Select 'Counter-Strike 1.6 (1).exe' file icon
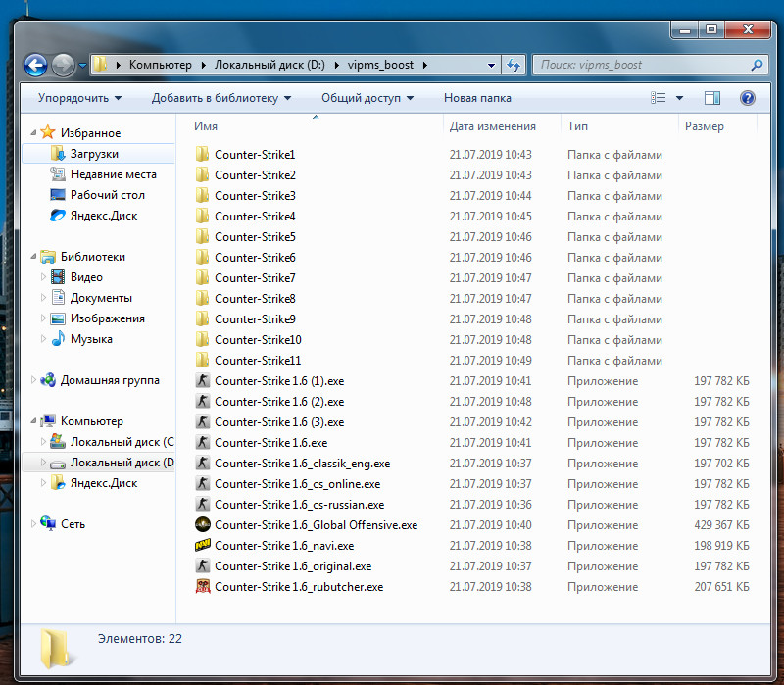The height and width of the screenshot is (685, 784). pos(202,380)
